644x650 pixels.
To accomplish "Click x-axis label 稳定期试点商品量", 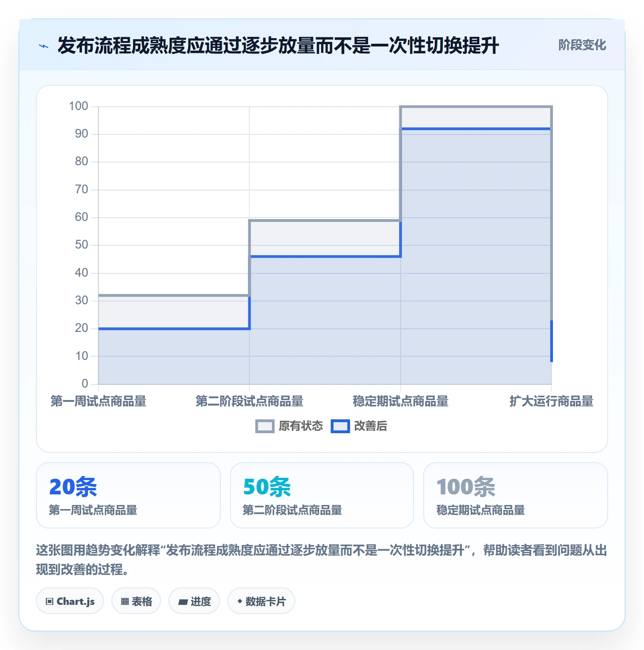I will (401, 401).
